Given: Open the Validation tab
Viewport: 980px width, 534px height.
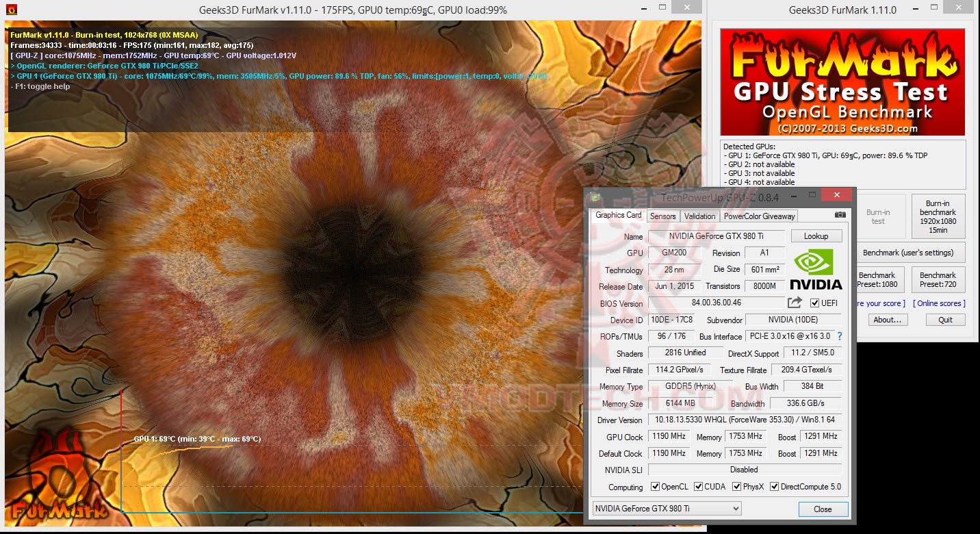Looking at the screenshot, I should [699, 216].
